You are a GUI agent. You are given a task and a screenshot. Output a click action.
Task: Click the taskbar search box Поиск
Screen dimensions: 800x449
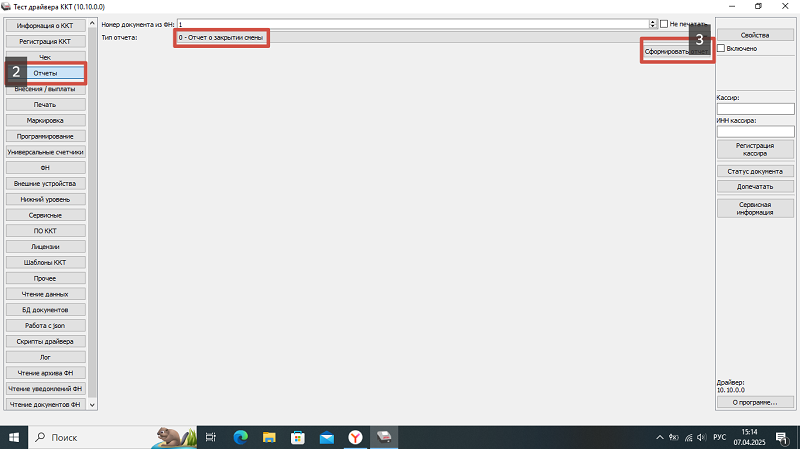coord(112,437)
